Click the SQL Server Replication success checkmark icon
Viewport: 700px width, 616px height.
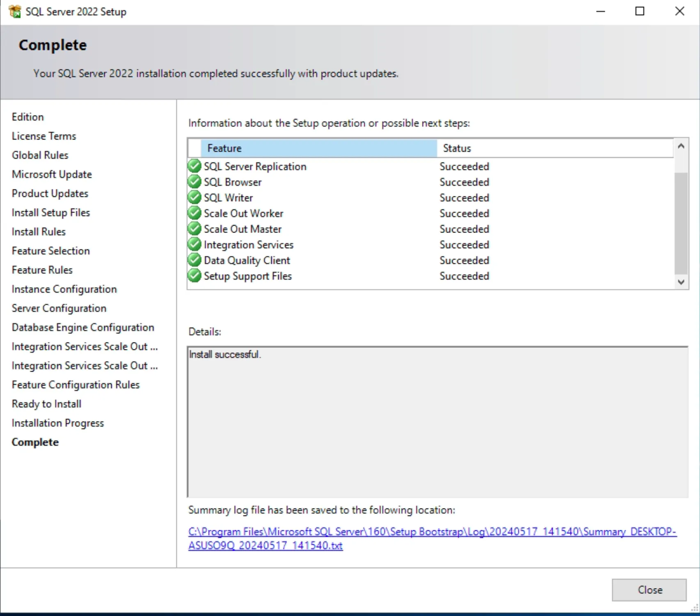194,166
